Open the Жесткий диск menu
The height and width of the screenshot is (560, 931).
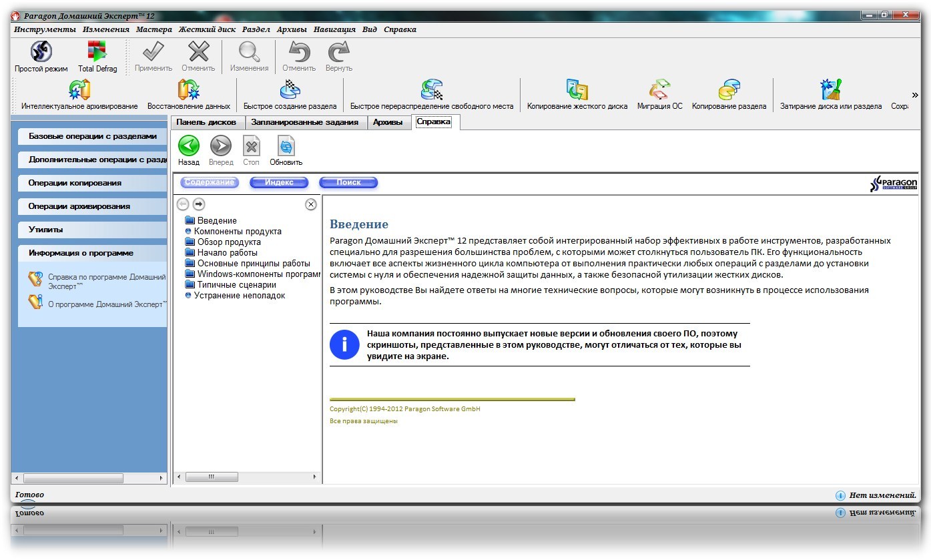(207, 29)
